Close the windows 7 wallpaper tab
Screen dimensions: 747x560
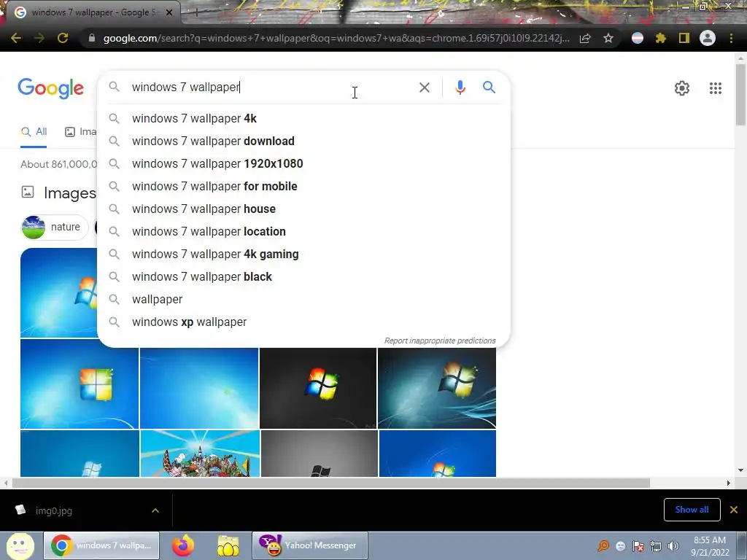click(x=169, y=13)
